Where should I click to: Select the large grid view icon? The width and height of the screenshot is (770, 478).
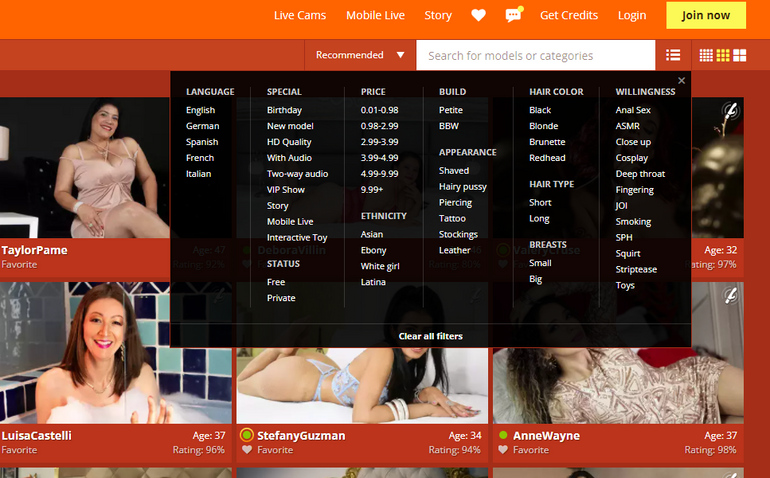tap(740, 56)
